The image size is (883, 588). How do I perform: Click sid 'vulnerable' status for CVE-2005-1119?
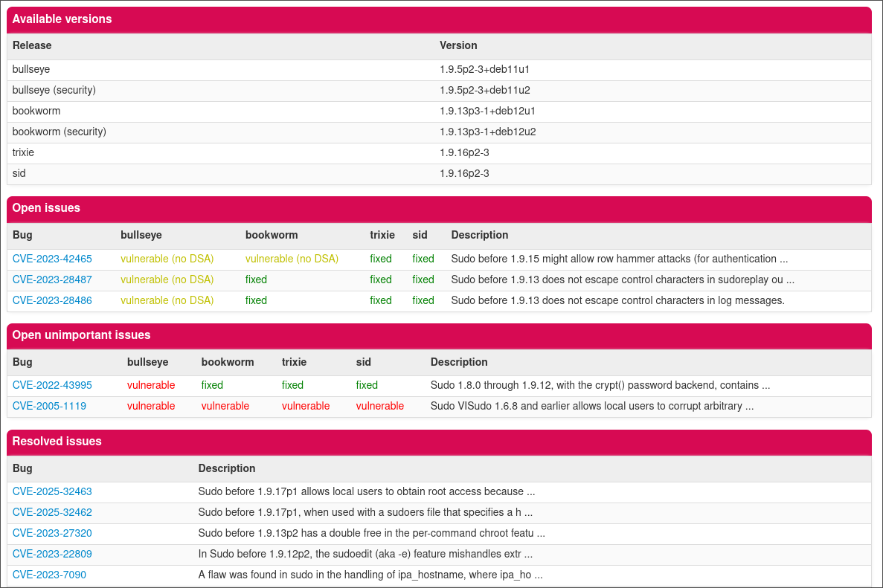(380, 407)
